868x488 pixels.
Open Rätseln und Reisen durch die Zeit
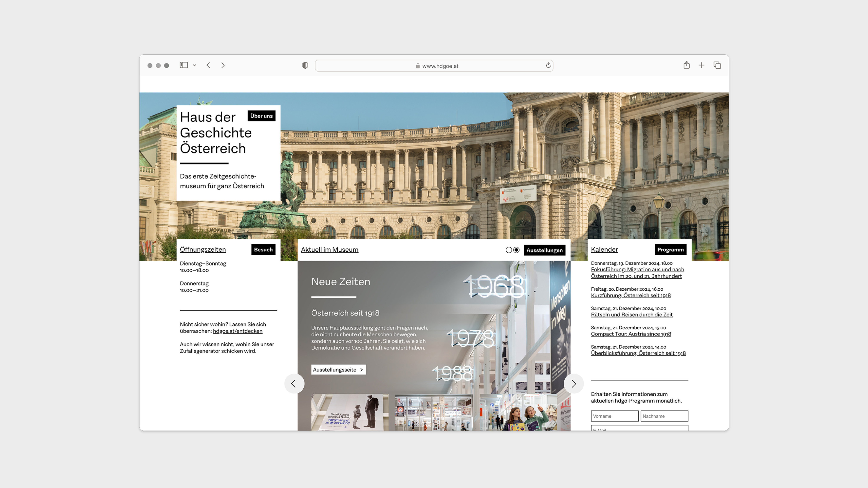632,314
